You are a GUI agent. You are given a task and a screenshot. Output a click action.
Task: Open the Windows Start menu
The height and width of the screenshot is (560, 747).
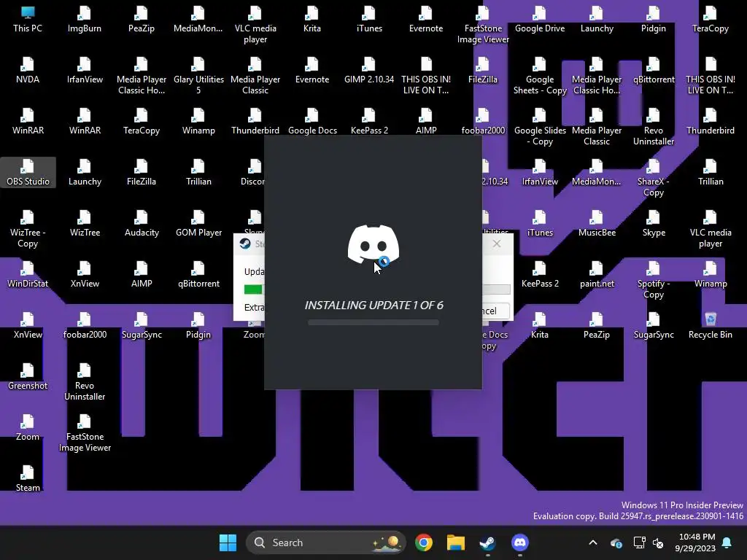click(228, 542)
